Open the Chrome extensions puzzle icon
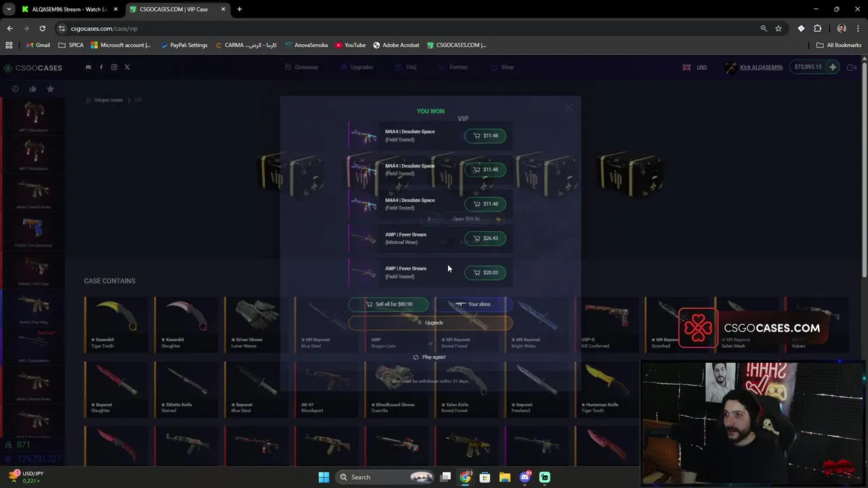The height and width of the screenshot is (488, 868). point(817,28)
